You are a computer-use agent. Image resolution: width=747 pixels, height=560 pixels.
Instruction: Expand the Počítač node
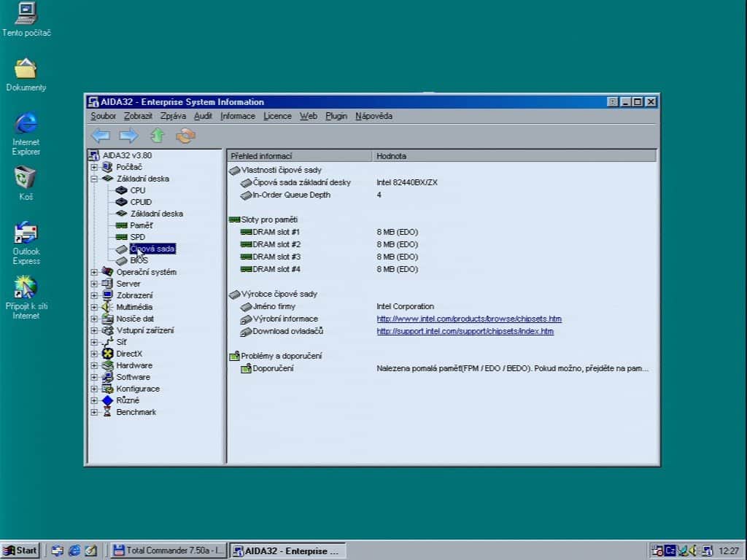click(94, 167)
